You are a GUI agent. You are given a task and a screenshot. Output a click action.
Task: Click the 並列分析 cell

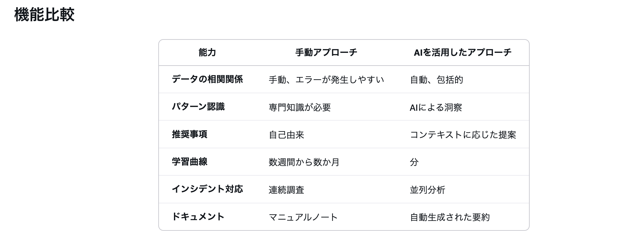(427, 190)
